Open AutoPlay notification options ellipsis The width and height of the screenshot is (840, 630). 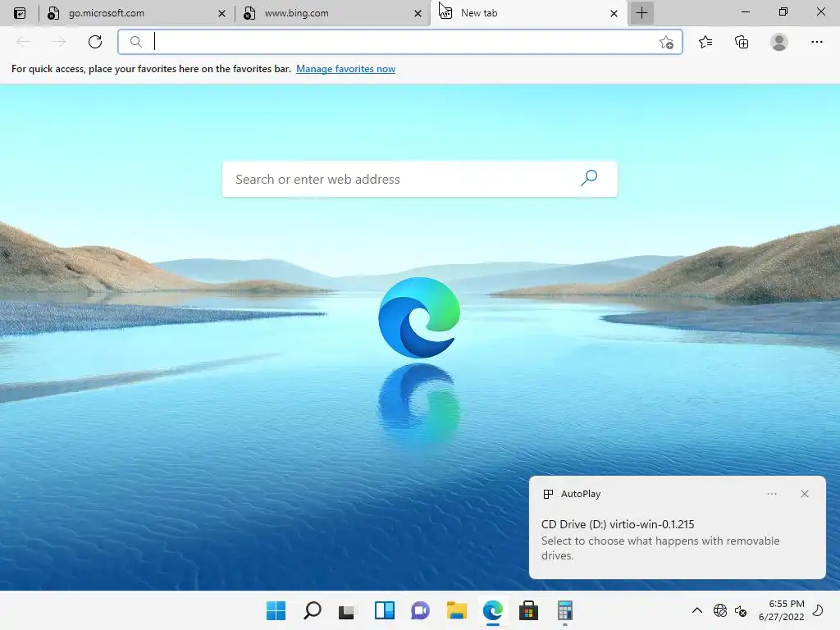click(x=771, y=494)
